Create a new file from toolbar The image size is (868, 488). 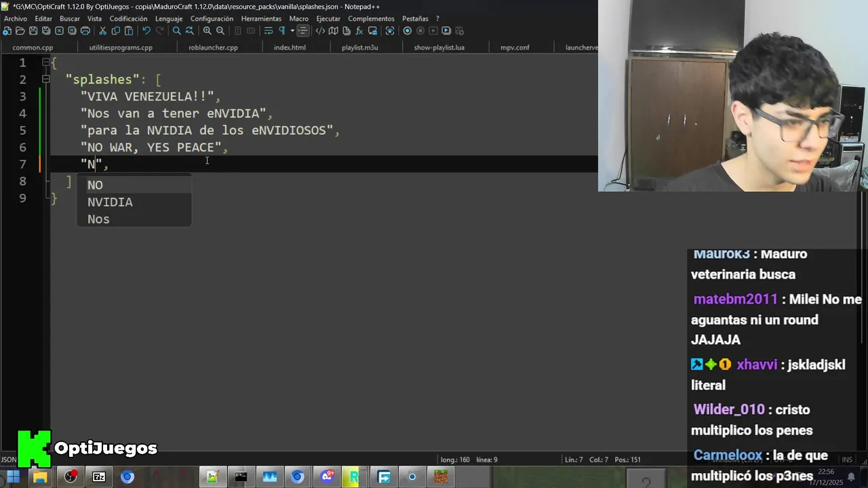7,30
